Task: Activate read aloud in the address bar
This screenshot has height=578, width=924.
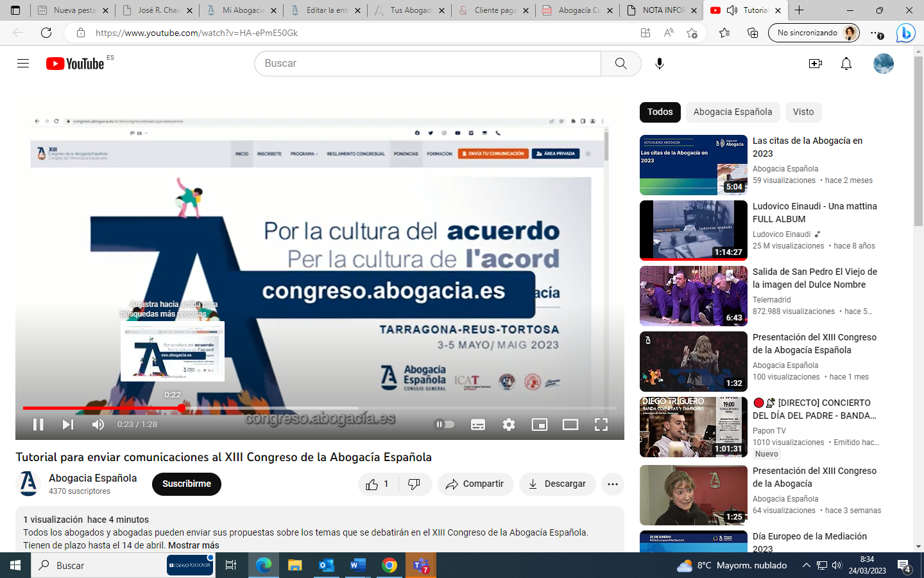Action: point(669,33)
